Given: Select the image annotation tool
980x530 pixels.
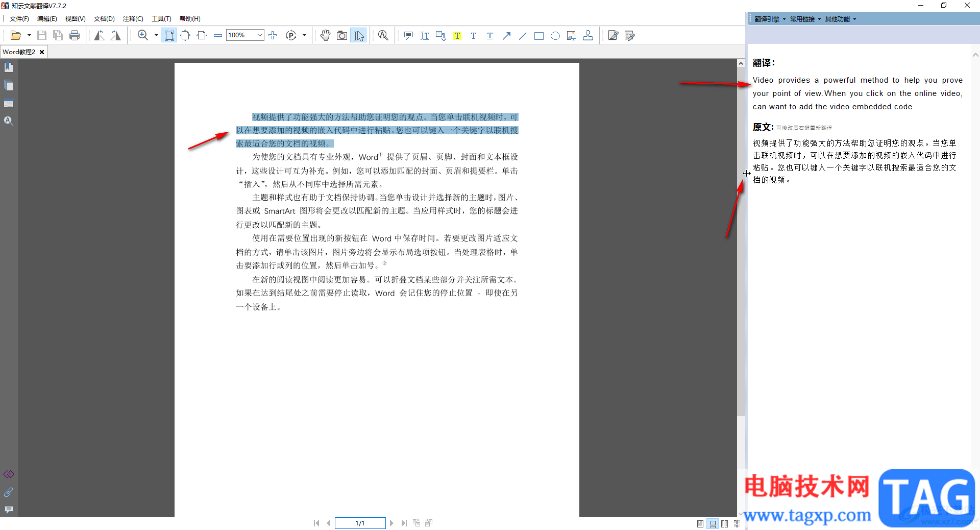Looking at the screenshot, I should coord(572,35).
